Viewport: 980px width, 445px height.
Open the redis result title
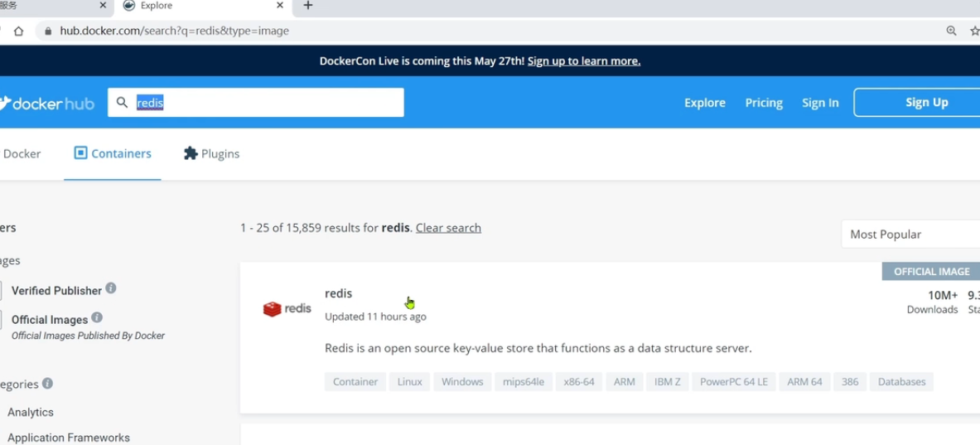tap(338, 293)
